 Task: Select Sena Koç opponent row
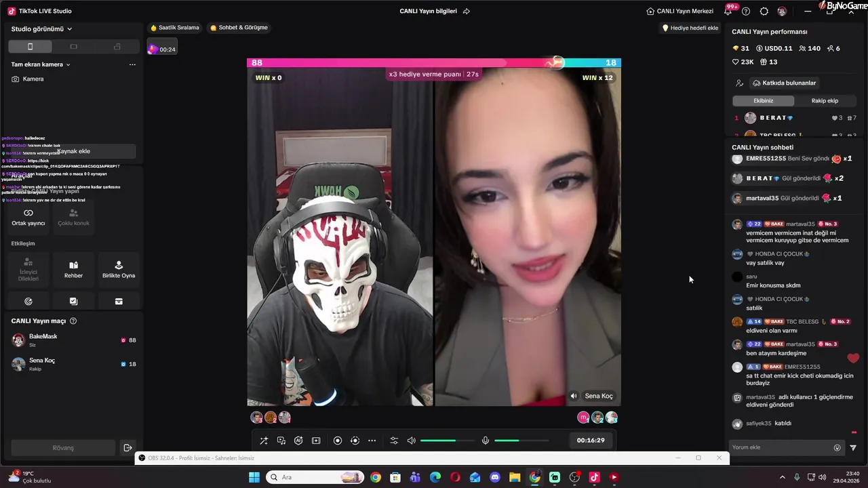73,364
